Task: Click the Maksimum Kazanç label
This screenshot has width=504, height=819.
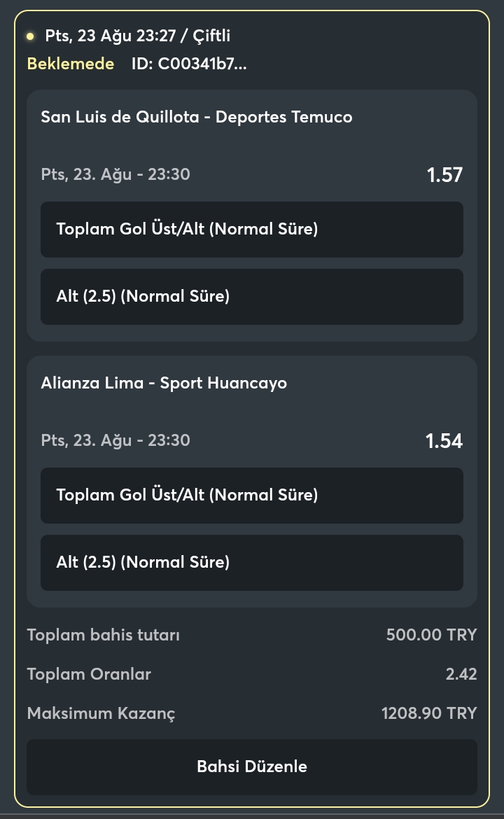Action: (101, 713)
